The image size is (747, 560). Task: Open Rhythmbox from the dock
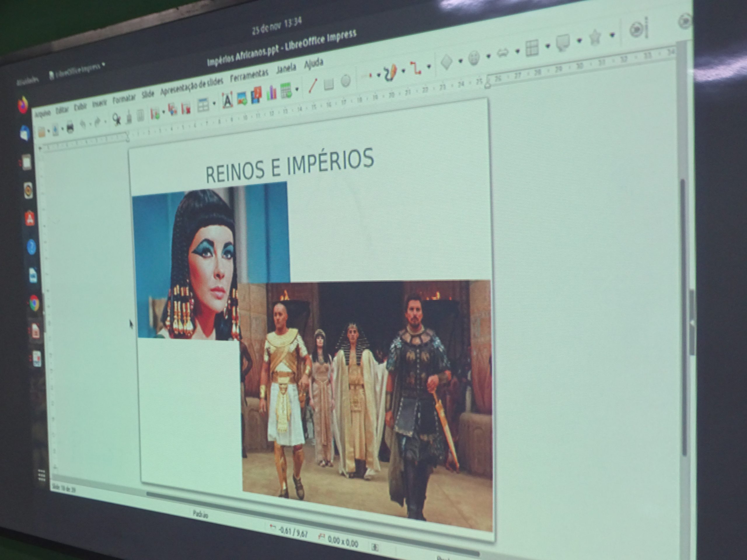pos(28,191)
